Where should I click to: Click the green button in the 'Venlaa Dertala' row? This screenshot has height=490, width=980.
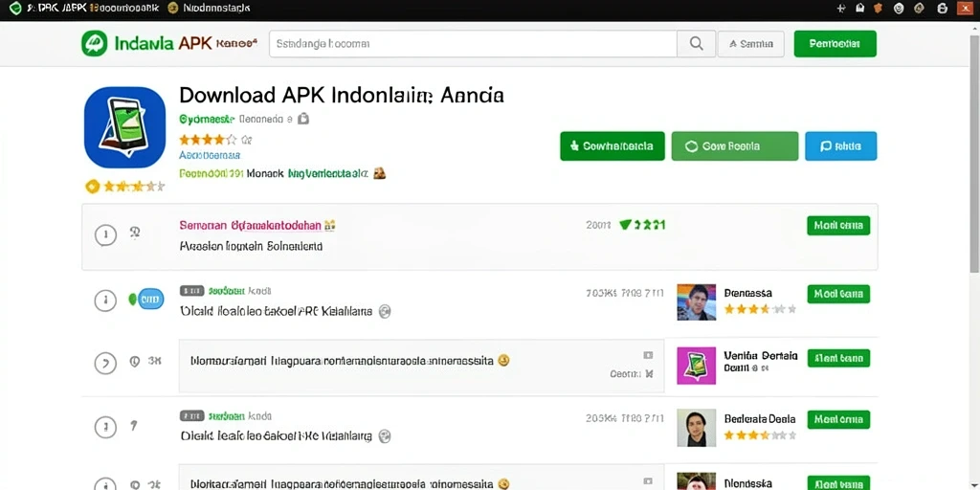pyautogui.click(x=838, y=358)
